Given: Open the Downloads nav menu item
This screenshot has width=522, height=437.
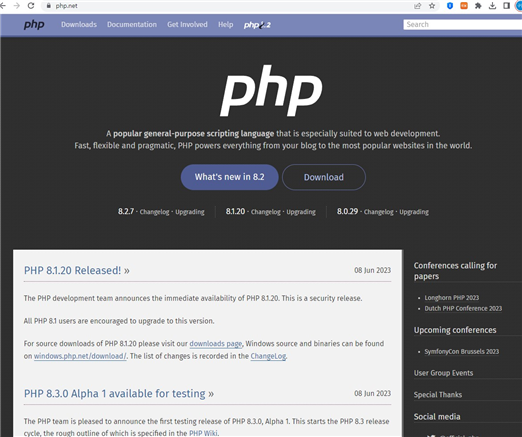Looking at the screenshot, I should click(79, 24).
